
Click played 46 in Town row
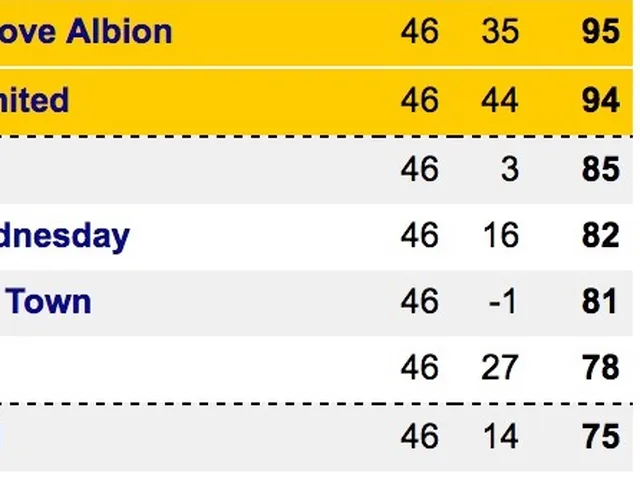(x=419, y=301)
